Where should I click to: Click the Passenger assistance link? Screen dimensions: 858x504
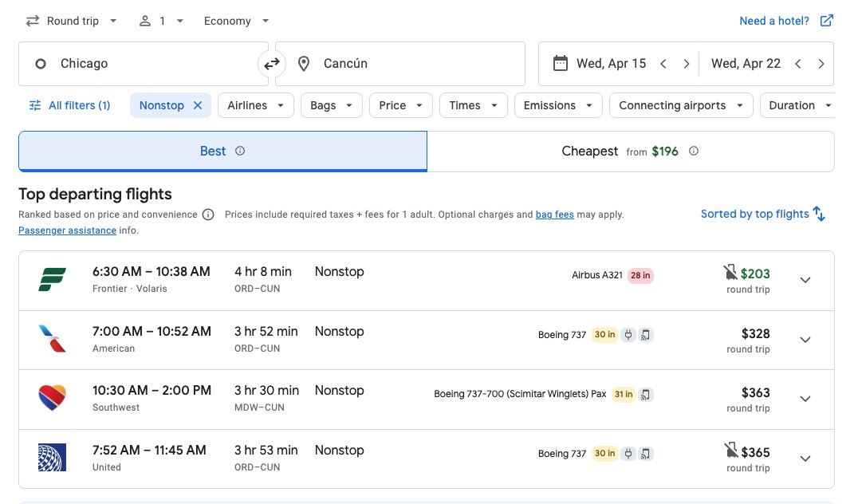(67, 230)
